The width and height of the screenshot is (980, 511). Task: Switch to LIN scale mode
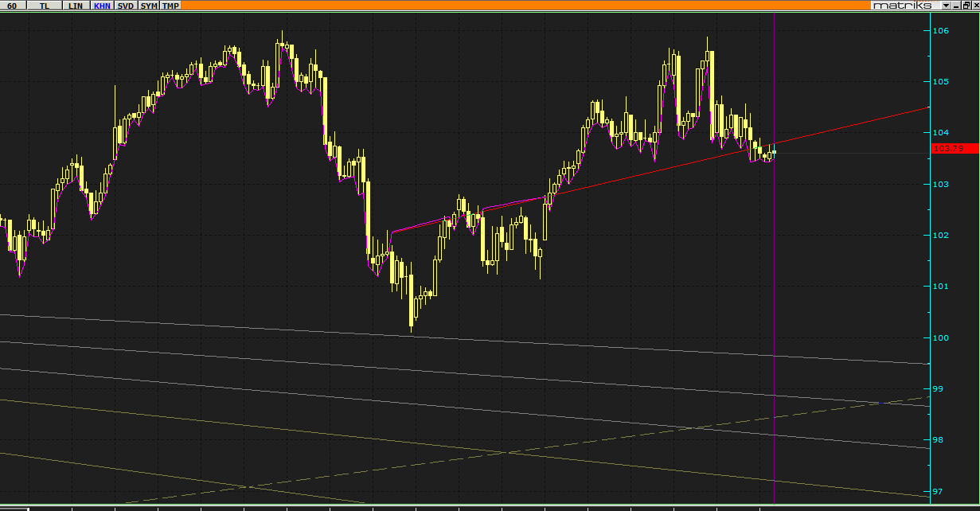click(x=76, y=6)
